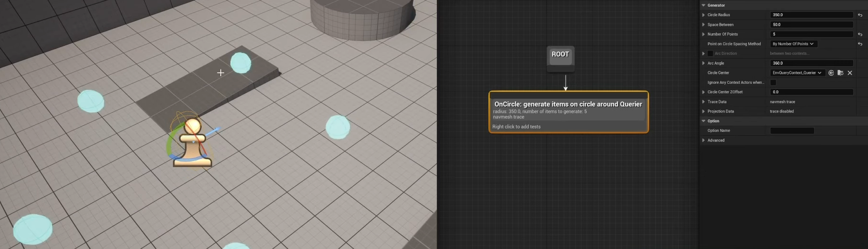
Task: Use selected asset for Circle Center
Action: click(831, 73)
